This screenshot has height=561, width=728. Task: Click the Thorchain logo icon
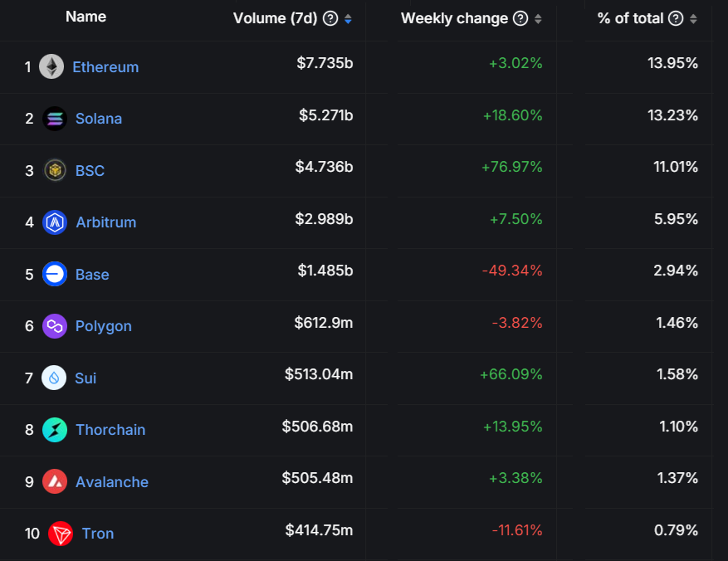pos(55,430)
